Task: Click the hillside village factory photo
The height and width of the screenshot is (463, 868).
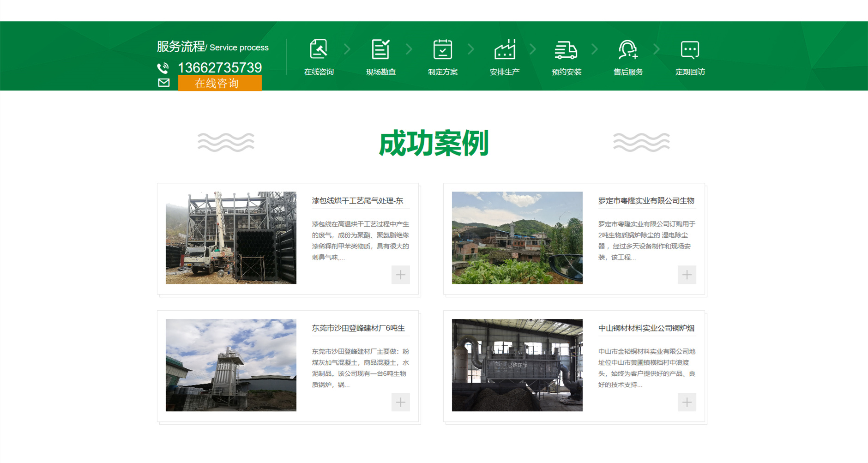Action: [x=517, y=238]
